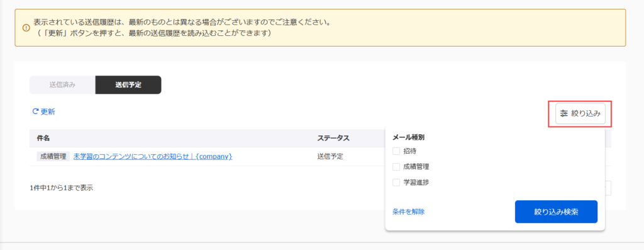Click the 学習進捗 label text in filter
Screen dimensions: 644x250
click(416, 182)
